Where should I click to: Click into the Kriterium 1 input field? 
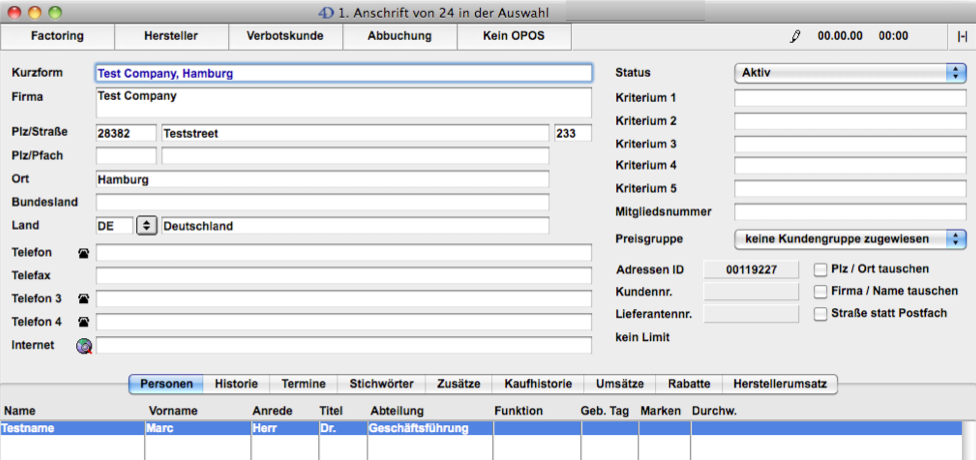[x=850, y=98]
